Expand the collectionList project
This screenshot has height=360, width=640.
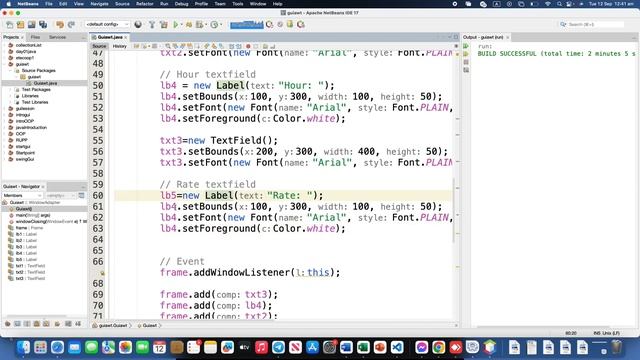4,45
